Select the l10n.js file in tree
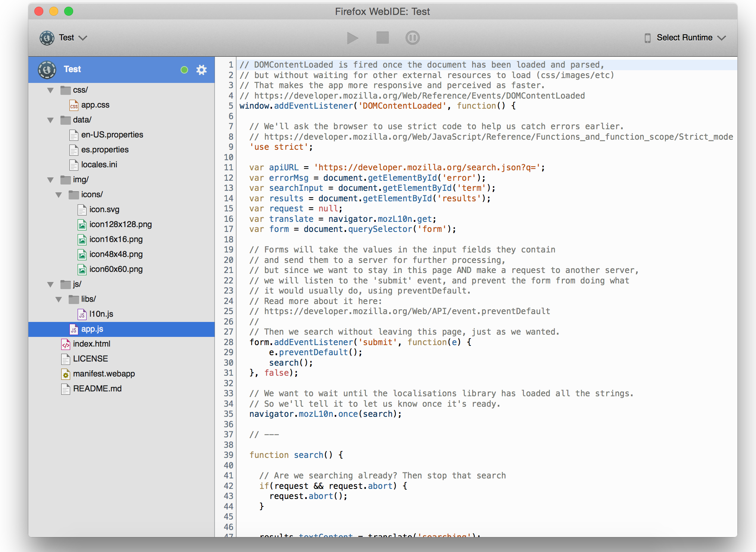Image resolution: width=756 pixels, height=552 pixels. [x=101, y=314]
